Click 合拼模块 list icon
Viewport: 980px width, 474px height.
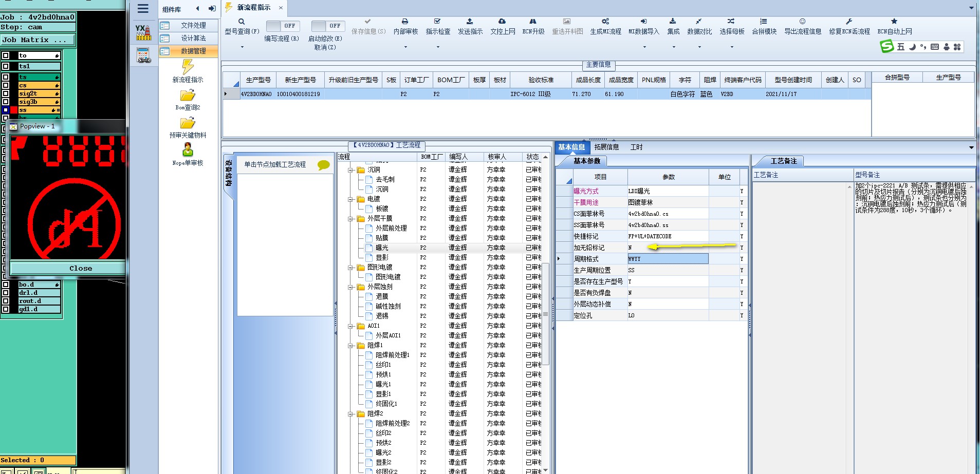764,22
